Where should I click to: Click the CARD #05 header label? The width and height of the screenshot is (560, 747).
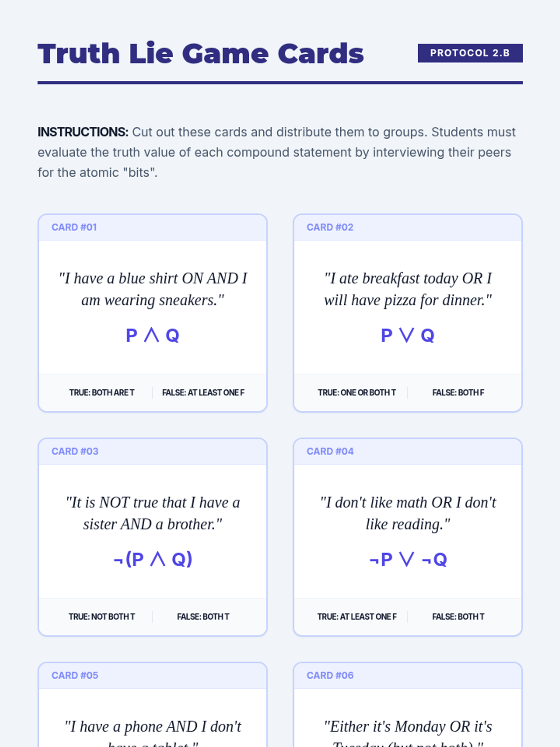75,676
